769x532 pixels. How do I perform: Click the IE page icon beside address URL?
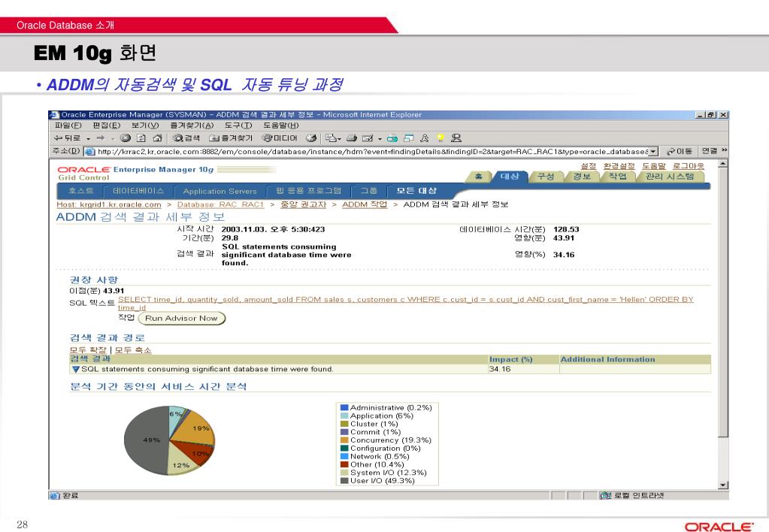[89, 152]
